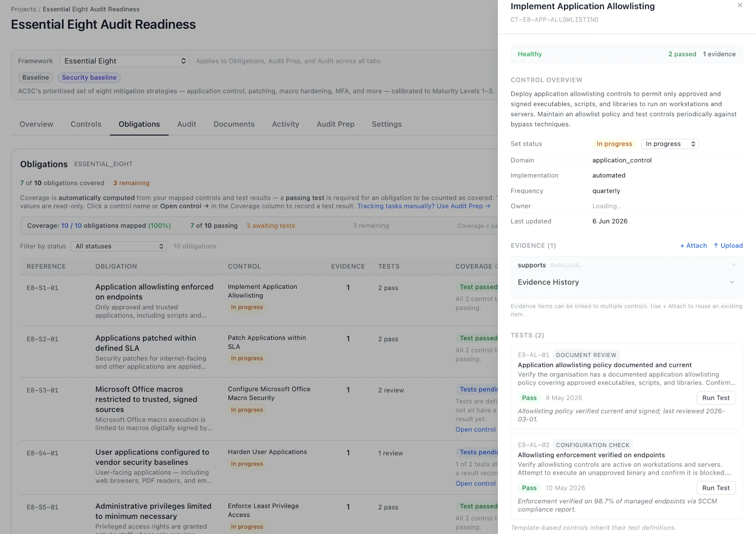Open control for Configure Microsoft Office Macro Security
756x534 pixels.
point(476,429)
